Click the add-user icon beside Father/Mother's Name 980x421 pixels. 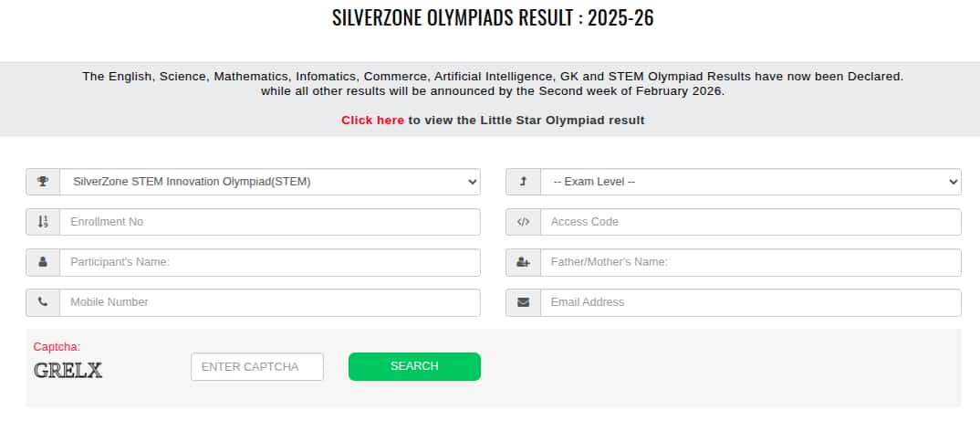523,262
